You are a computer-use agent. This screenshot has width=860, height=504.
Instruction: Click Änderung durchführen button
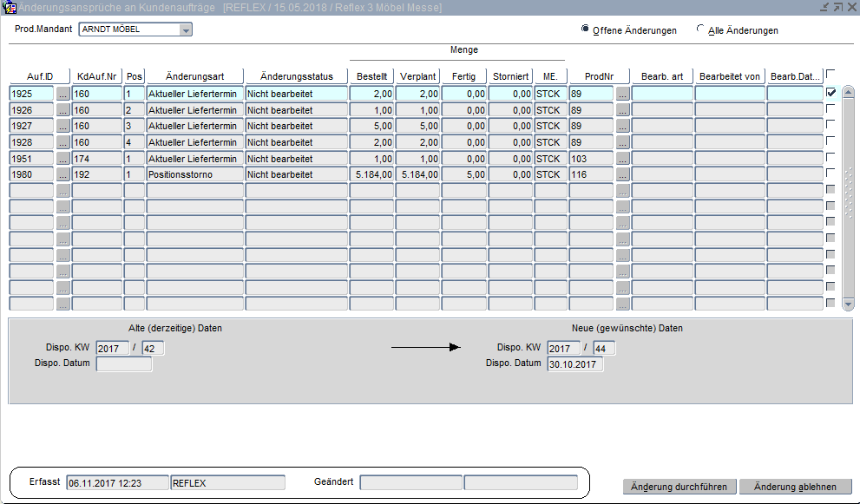click(x=679, y=487)
